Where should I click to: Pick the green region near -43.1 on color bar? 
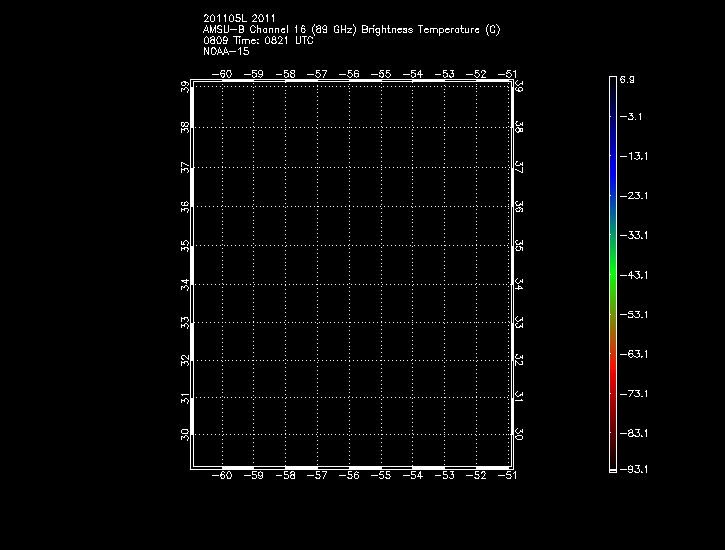[x=612, y=275]
